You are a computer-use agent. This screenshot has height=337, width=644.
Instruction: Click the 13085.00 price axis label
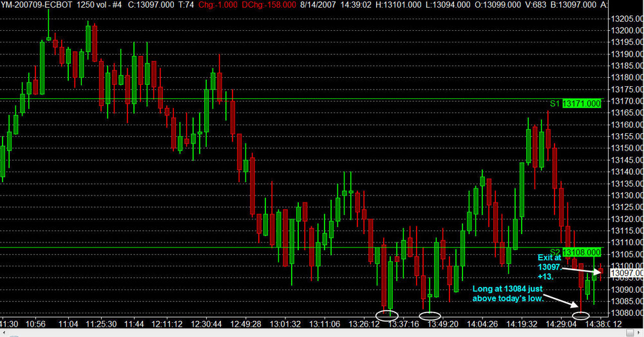pos(627,302)
